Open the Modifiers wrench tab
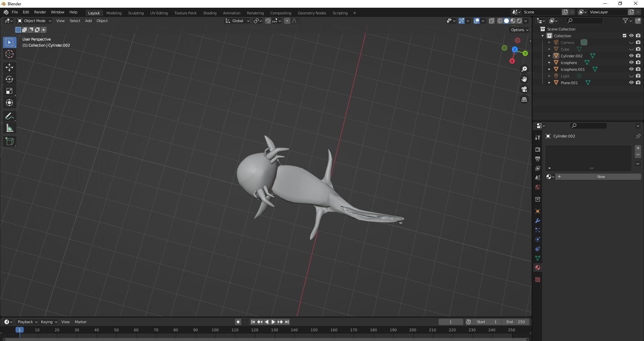This screenshot has width=644, height=341. coord(538,221)
